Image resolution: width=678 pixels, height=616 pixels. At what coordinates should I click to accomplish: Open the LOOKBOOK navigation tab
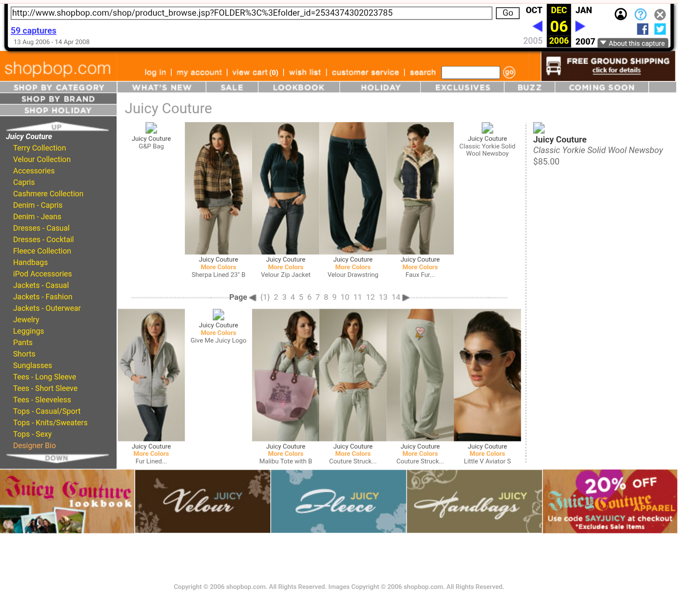pyautogui.click(x=298, y=87)
